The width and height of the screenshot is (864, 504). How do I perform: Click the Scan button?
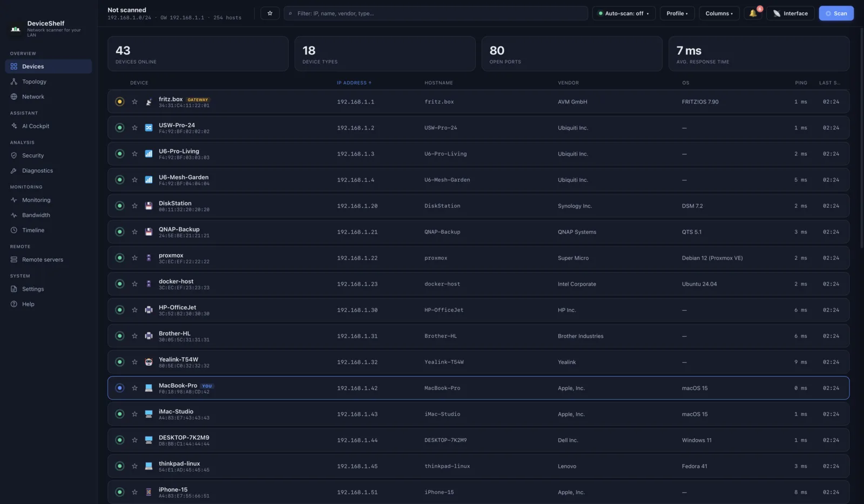tap(836, 13)
